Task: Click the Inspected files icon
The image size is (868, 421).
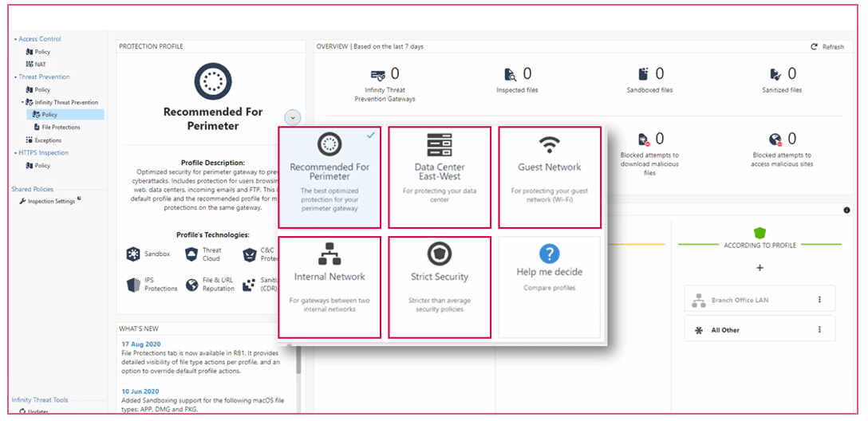Action: 510,75
